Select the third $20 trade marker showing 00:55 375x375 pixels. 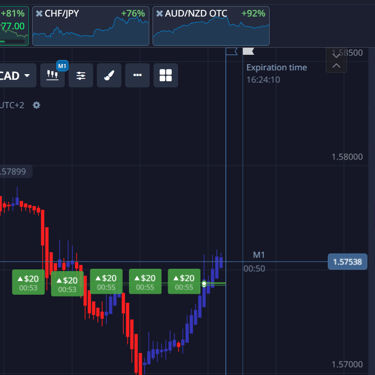106,282
